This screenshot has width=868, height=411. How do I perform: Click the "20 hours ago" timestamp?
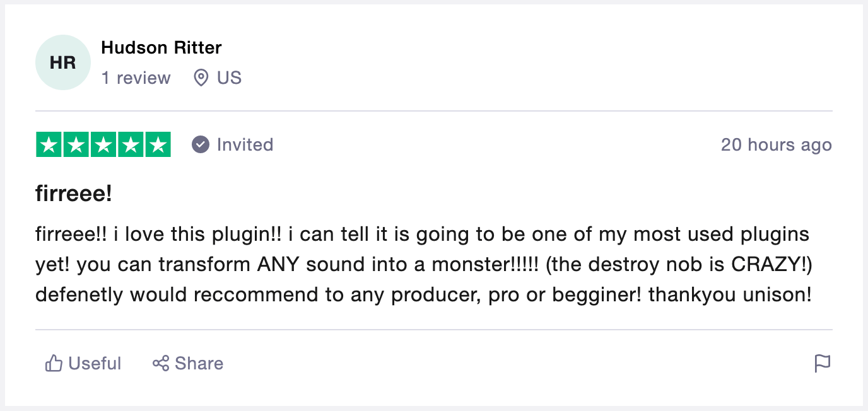point(776,145)
